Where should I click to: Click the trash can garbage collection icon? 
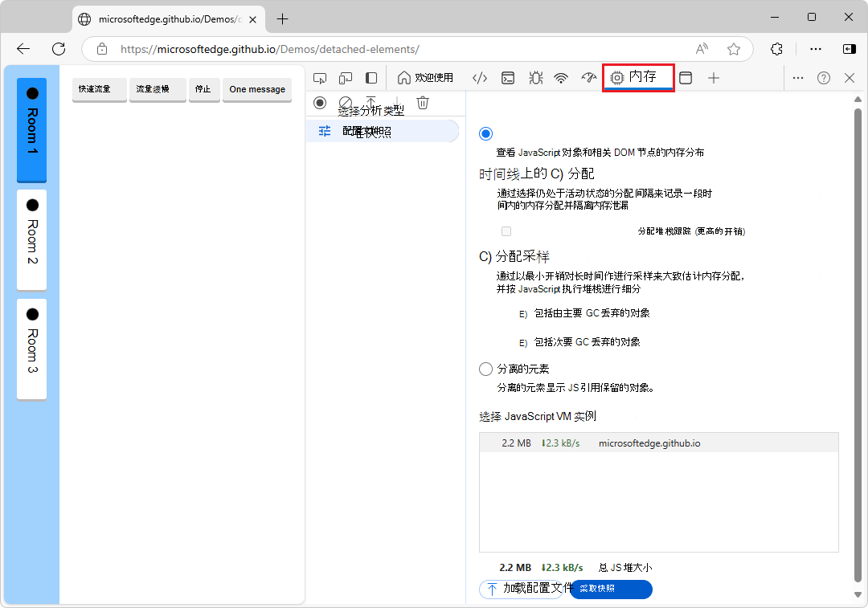[423, 103]
